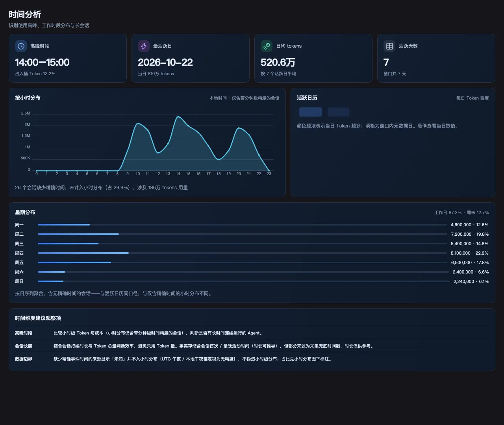Click the 会话长度 row label
The image size is (504, 425).
(x=24, y=346)
